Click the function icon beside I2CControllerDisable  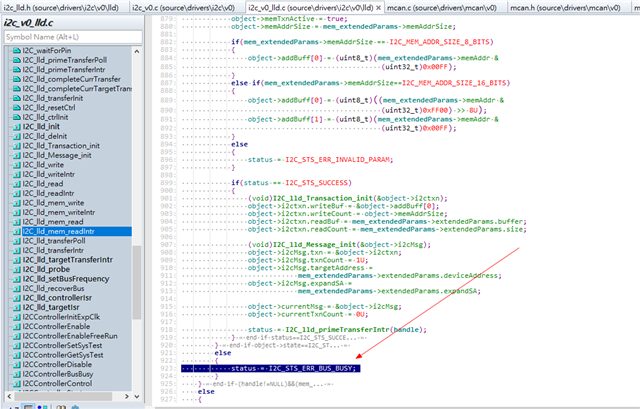click(x=17, y=365)
